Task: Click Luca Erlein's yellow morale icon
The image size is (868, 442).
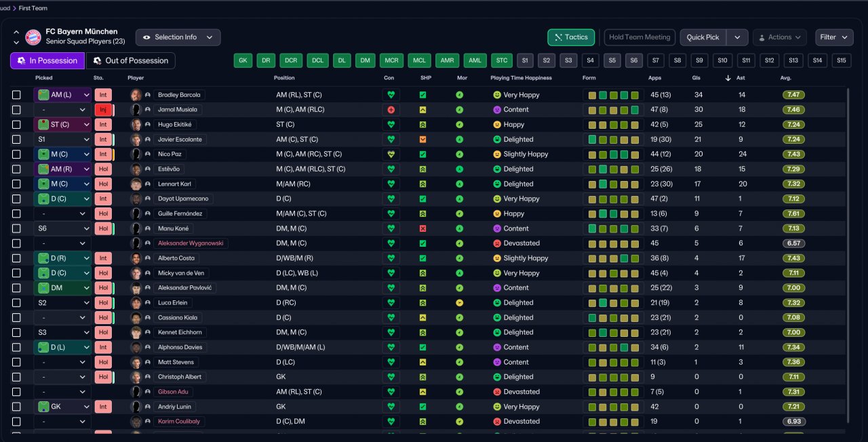Action: (460, 302)
